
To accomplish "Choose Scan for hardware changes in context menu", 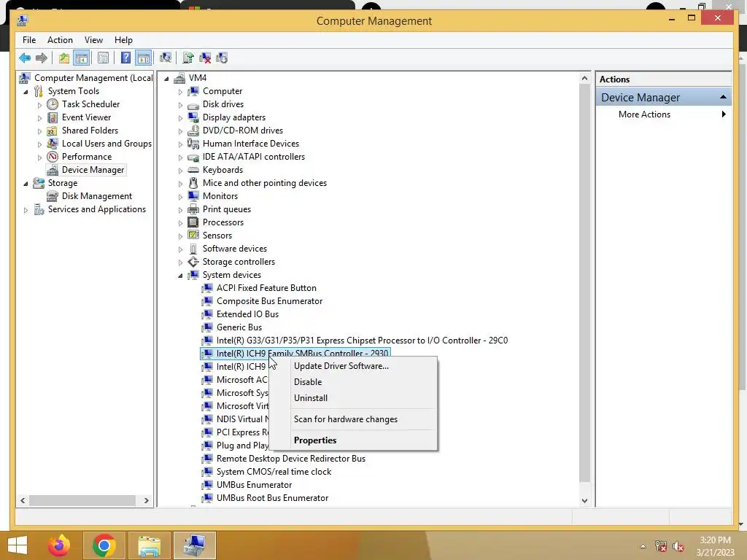I will (345, 419).
